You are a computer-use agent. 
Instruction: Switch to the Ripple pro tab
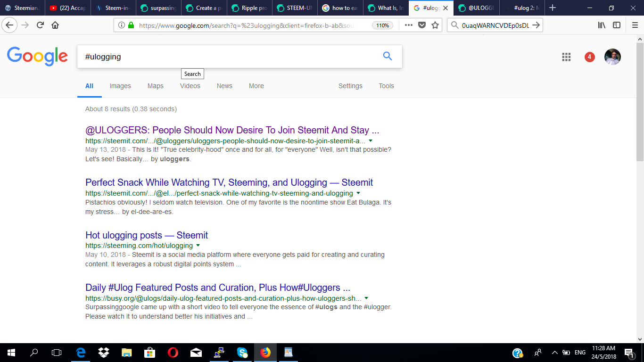249,8
